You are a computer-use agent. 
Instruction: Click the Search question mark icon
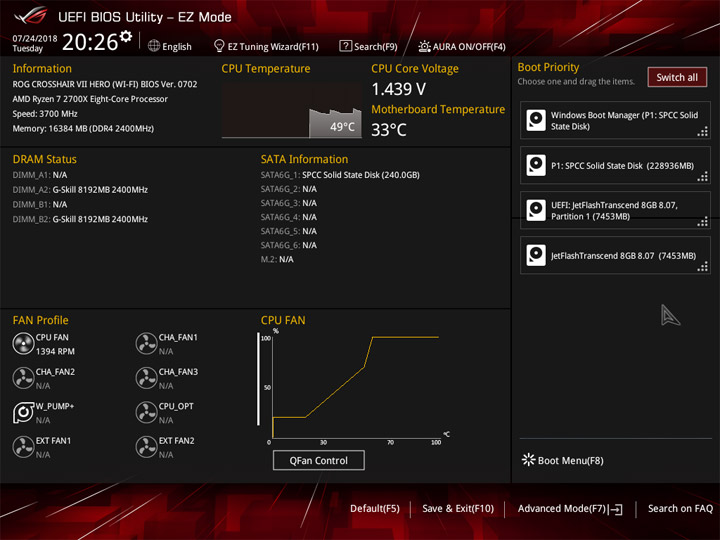[345, 46]
